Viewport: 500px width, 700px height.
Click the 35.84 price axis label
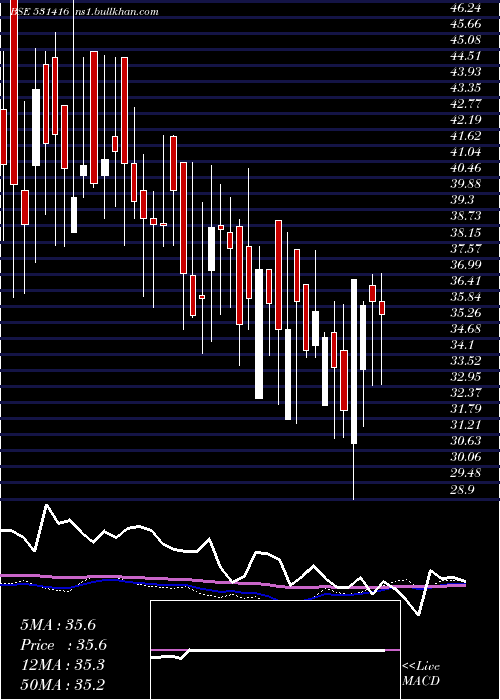point(465,296)
